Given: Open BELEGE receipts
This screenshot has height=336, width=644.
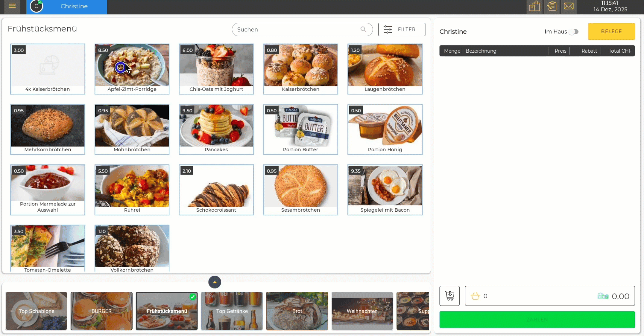Looking at the screenshot, I should (x=611, y=31).
